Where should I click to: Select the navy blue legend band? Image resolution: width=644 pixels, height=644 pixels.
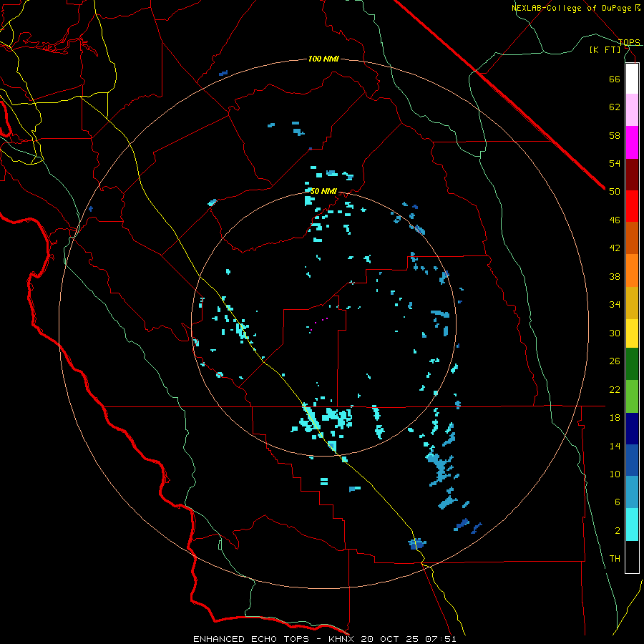pos(632,429)
